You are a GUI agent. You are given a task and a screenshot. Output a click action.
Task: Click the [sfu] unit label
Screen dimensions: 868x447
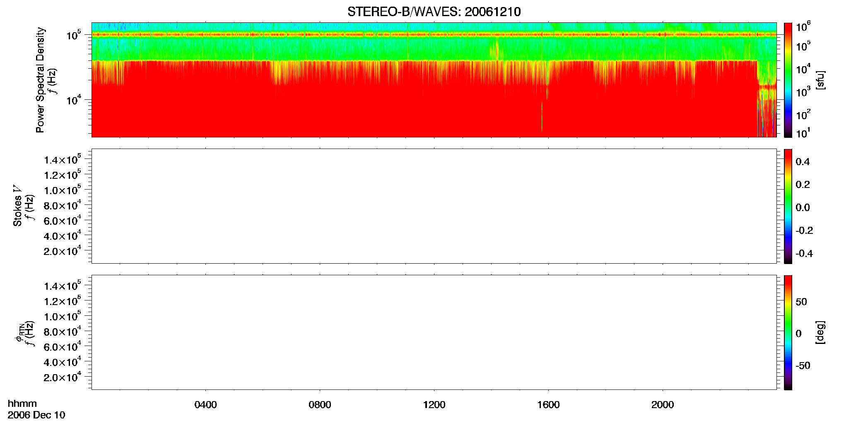click(820, 80)
